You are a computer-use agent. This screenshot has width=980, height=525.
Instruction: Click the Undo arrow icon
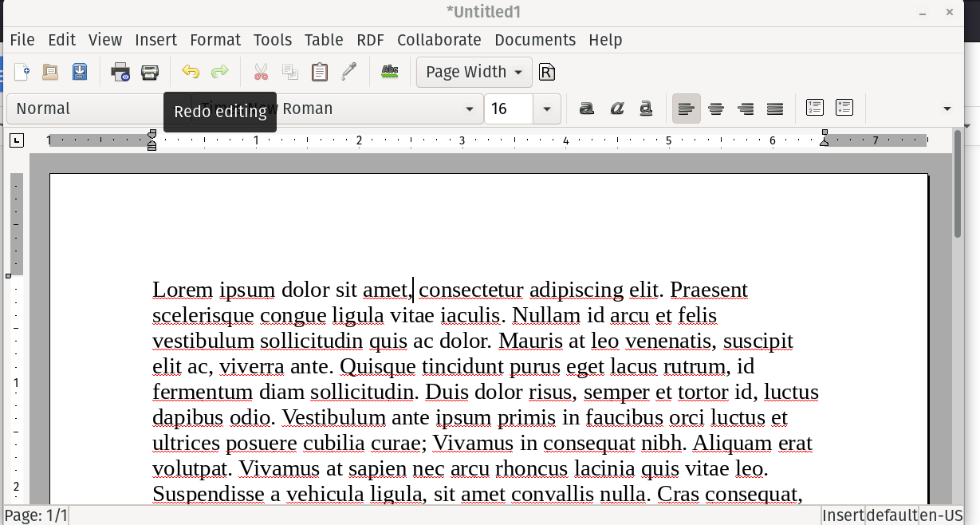point(190,73)
